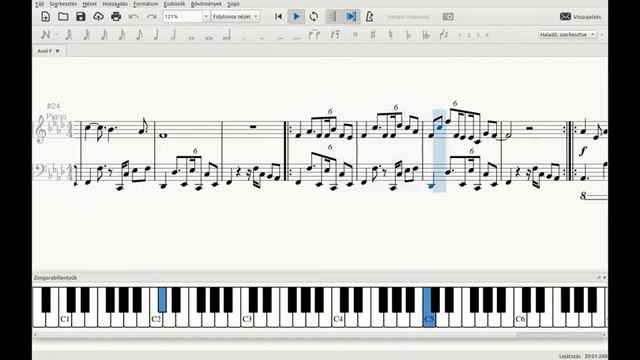The height and width of the screenshot is (360, 640).
Task: Toggle play repeats
Action: 333,17
